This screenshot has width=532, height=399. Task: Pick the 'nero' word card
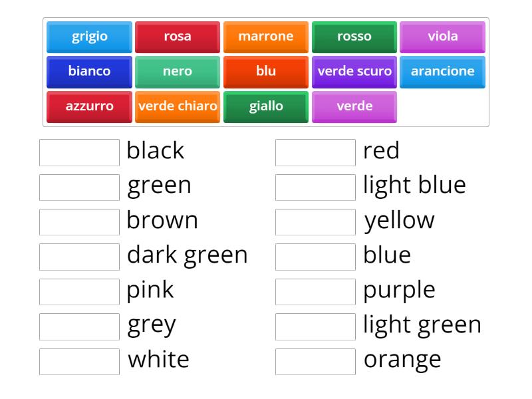[178, 71]
